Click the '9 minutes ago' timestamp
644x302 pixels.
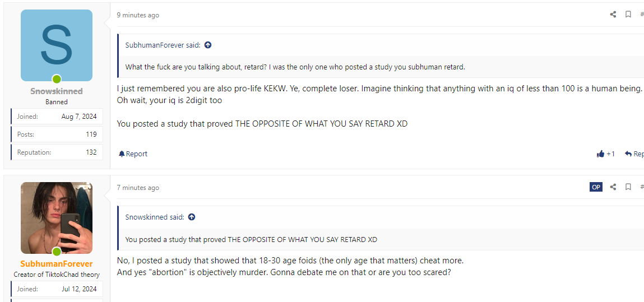[x=138, y=15]
